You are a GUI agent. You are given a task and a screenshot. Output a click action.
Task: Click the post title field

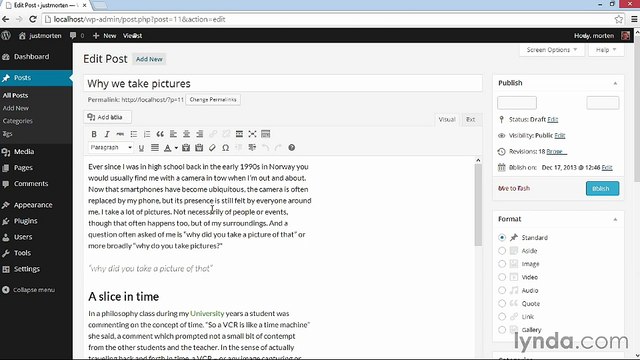pyautogui.click(x=283, y=84)
